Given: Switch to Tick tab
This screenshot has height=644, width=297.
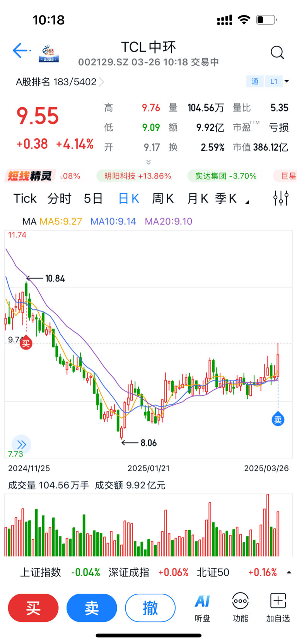Looking at the screenshot, I should coord(25,199).
